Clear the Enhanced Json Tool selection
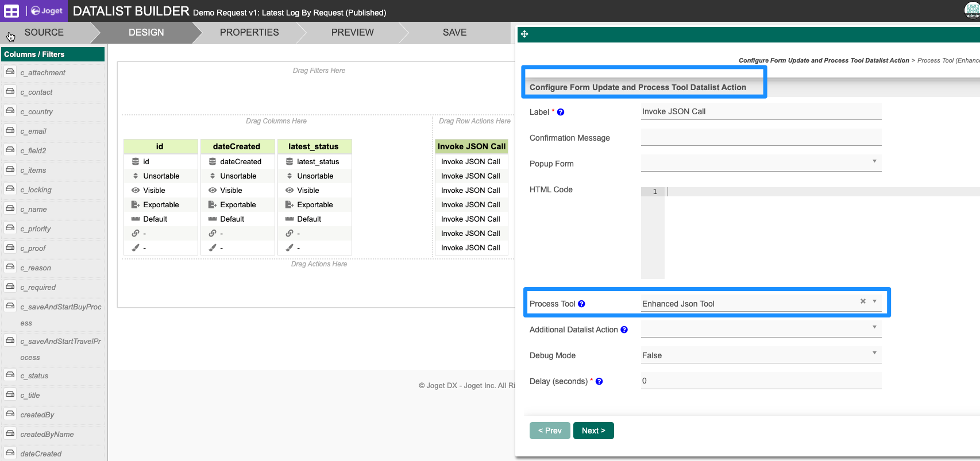 click(x=862, y=301)
